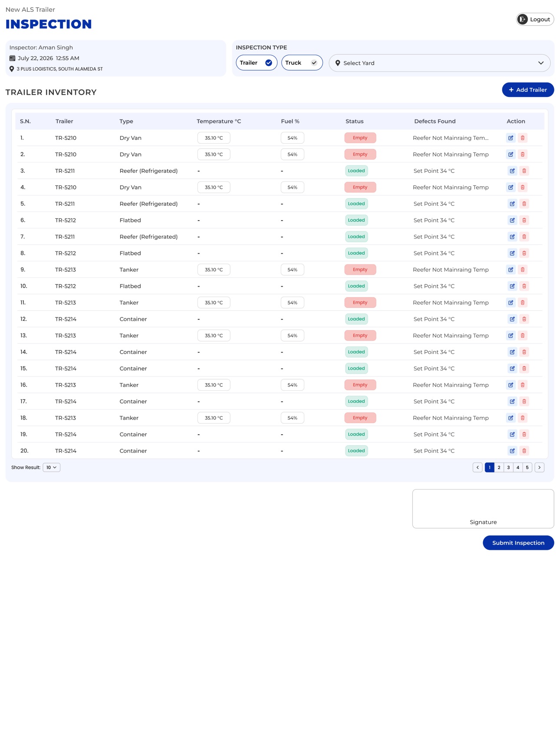The height and width of the screenshot is (747, 560).
Task: Edit row 18 Tanker entry
Action: (511, 418)
